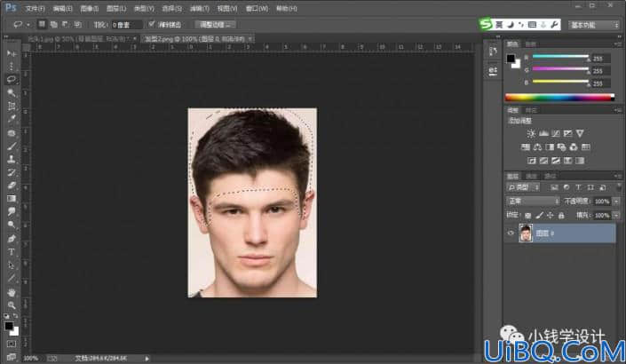Viewport: 626px width, 364px height.
Task: Add an Exposure adjustment
Action: coord(567,133)
